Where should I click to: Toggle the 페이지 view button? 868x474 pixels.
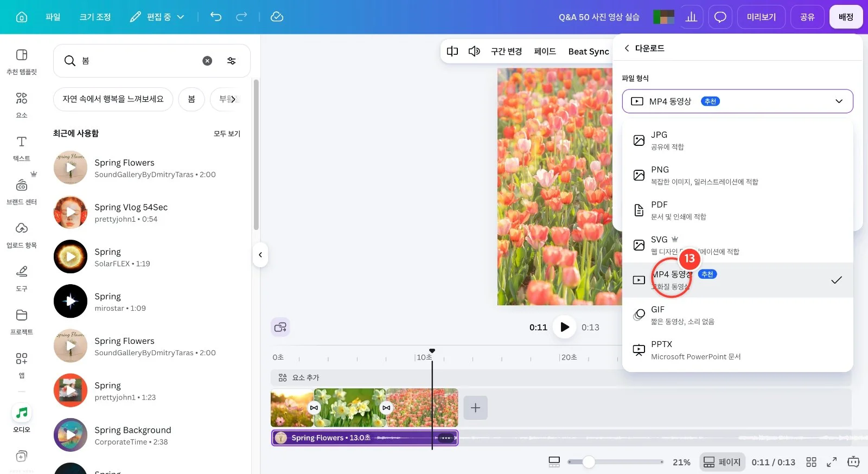tap(722, 462)
